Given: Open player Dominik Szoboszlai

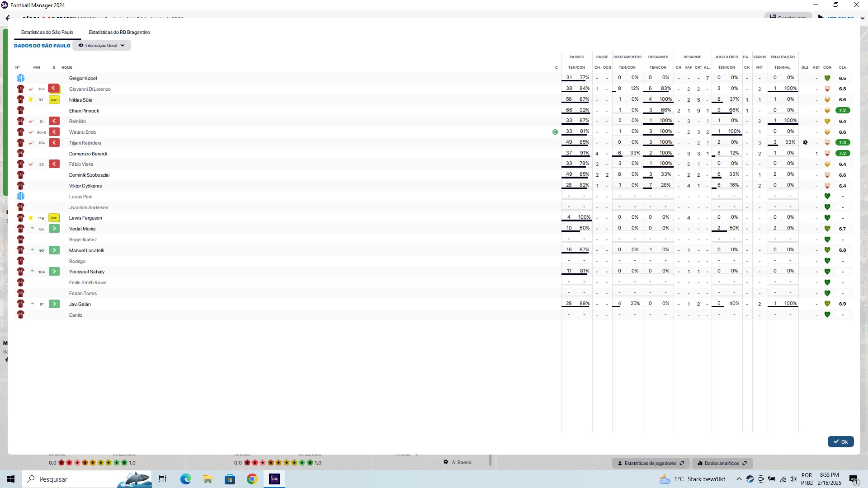Looking at the screenshot, I should (89, 175).
